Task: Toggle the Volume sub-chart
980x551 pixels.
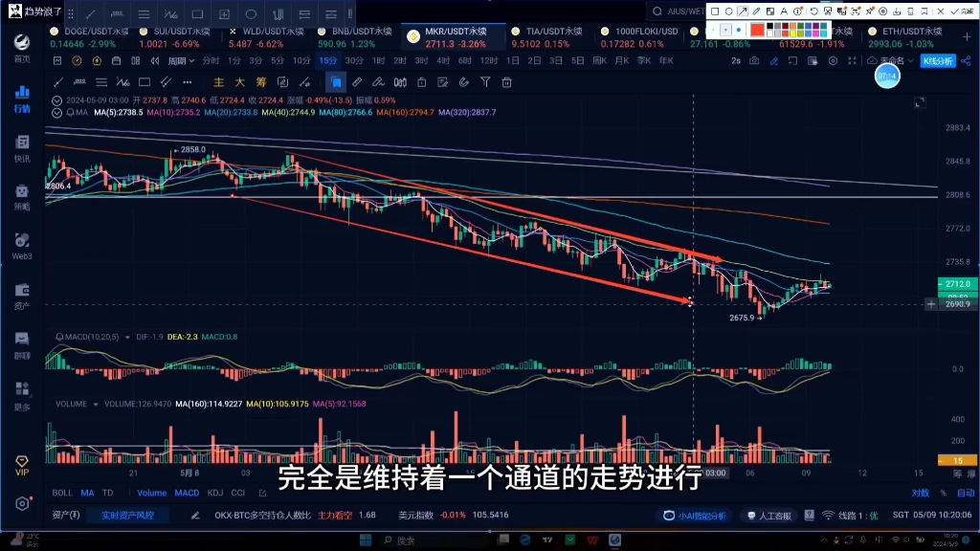Action: (x=152, y=493)
